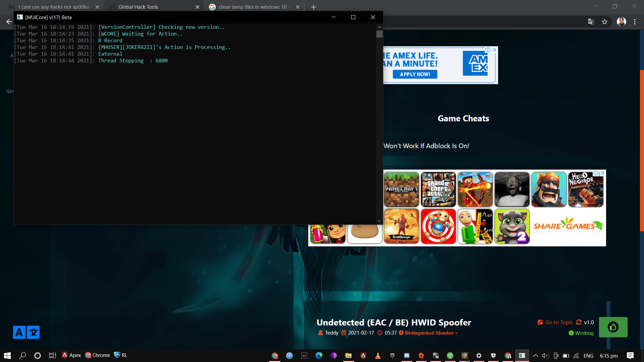Open the Grand Theft Auto thumbnail
644x362 pixels.
[x=438, y=189]
